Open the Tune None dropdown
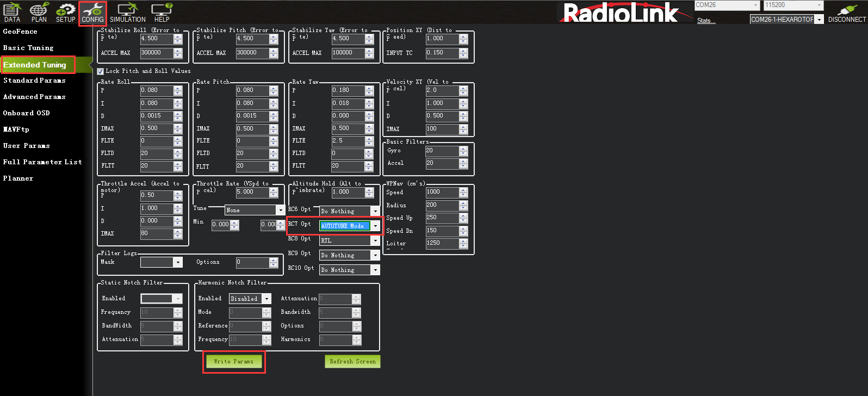The image size is (868, 396). coord(281,210)
